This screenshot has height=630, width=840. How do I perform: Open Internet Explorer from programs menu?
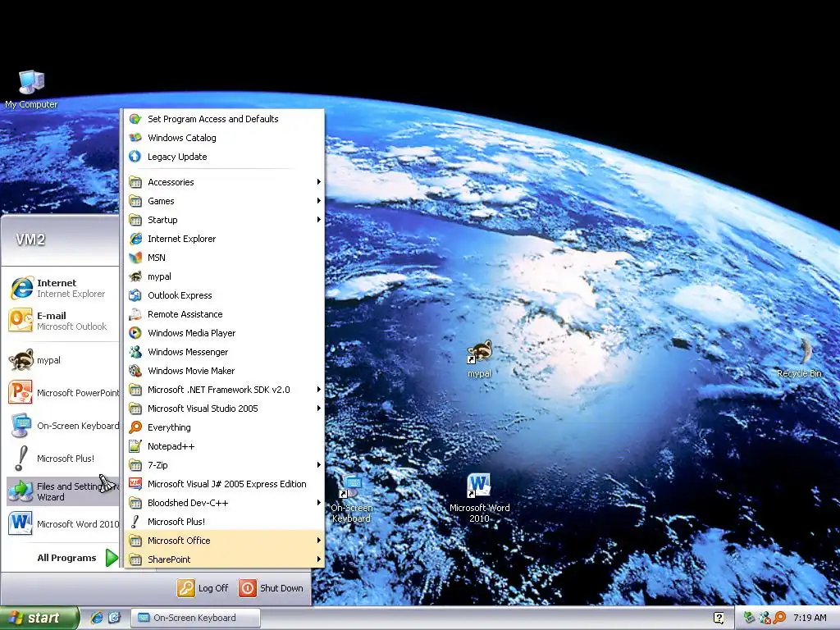tap(224, 239)
